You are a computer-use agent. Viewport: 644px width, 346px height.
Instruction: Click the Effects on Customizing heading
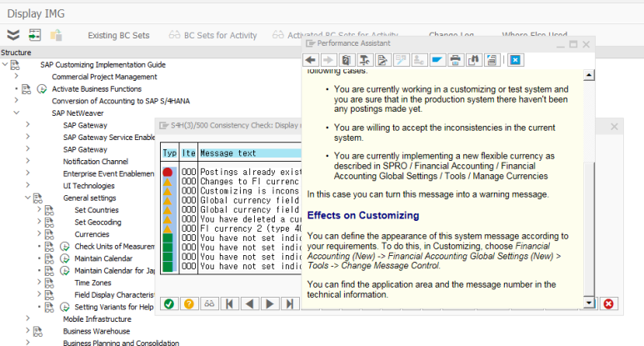[x=363, y=215]
